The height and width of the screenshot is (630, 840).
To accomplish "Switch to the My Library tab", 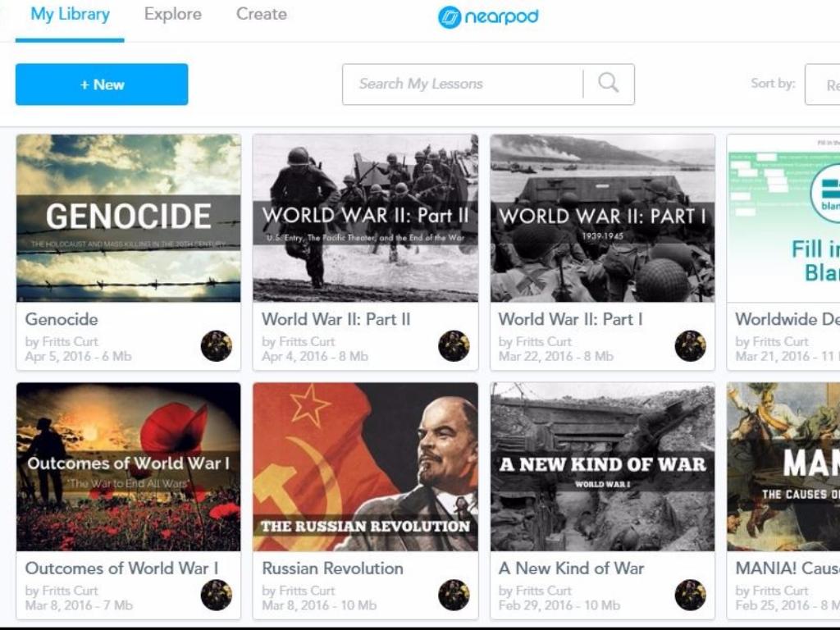I will tap(70, 15).
